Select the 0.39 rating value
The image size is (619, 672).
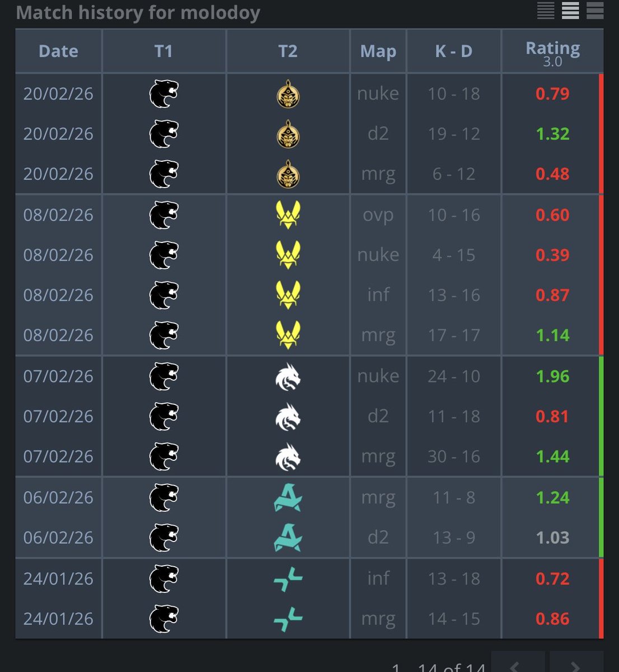tap(552, 255)
